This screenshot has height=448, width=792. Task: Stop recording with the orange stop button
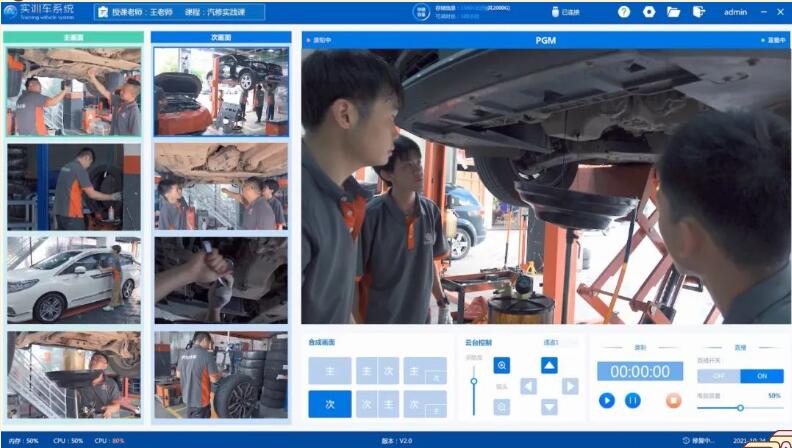673,400
